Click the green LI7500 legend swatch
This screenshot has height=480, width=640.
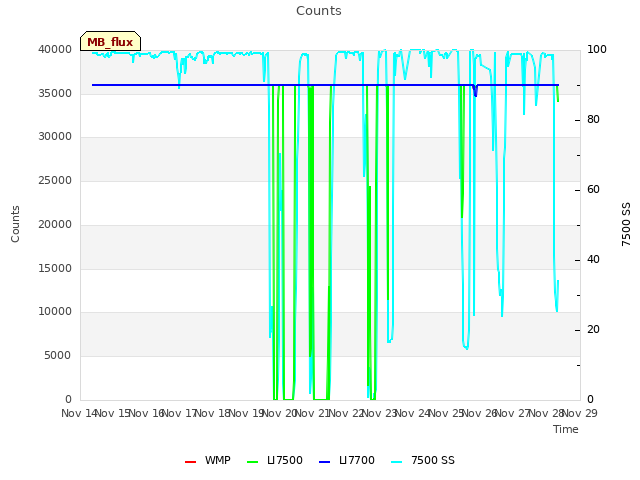click(x=253, y=462)
